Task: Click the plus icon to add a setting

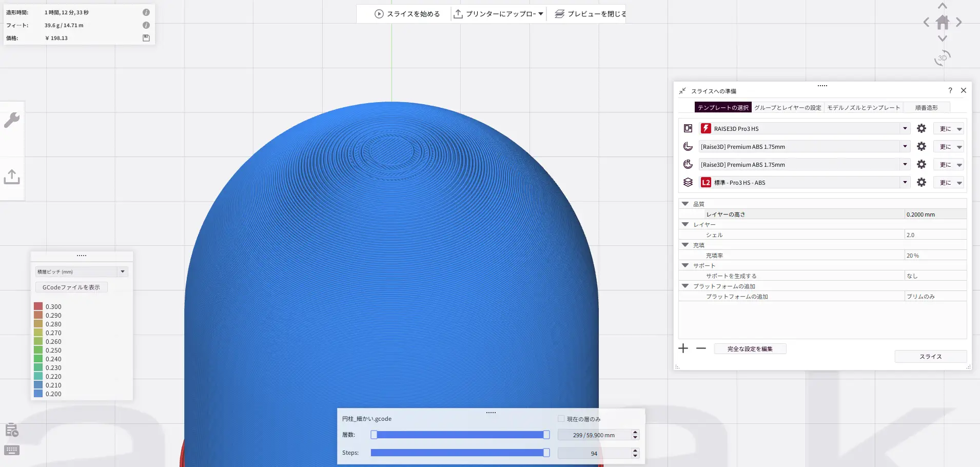Action: [x=683, y=348]
